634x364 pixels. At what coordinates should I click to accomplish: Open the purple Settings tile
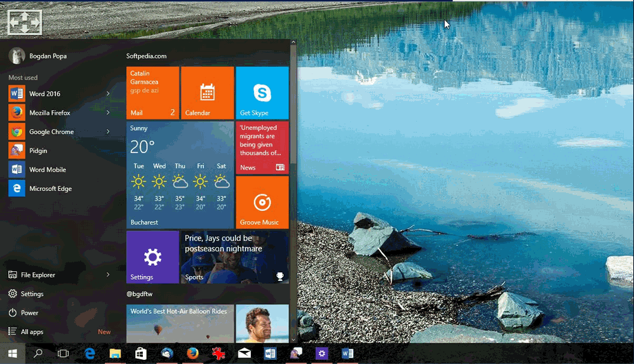(153, 258)
